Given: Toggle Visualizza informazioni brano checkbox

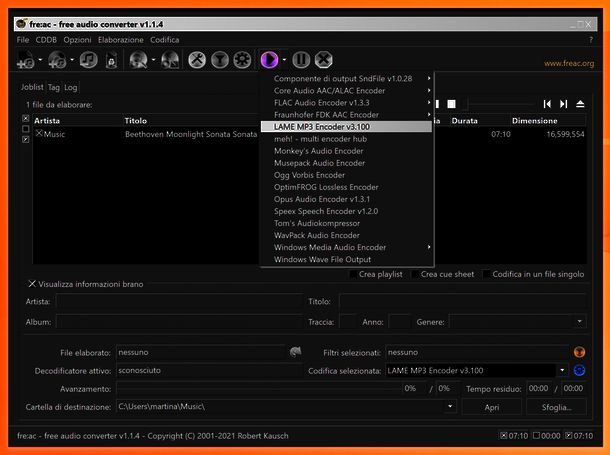Looking at the screenshot, I should coord(32,284).
